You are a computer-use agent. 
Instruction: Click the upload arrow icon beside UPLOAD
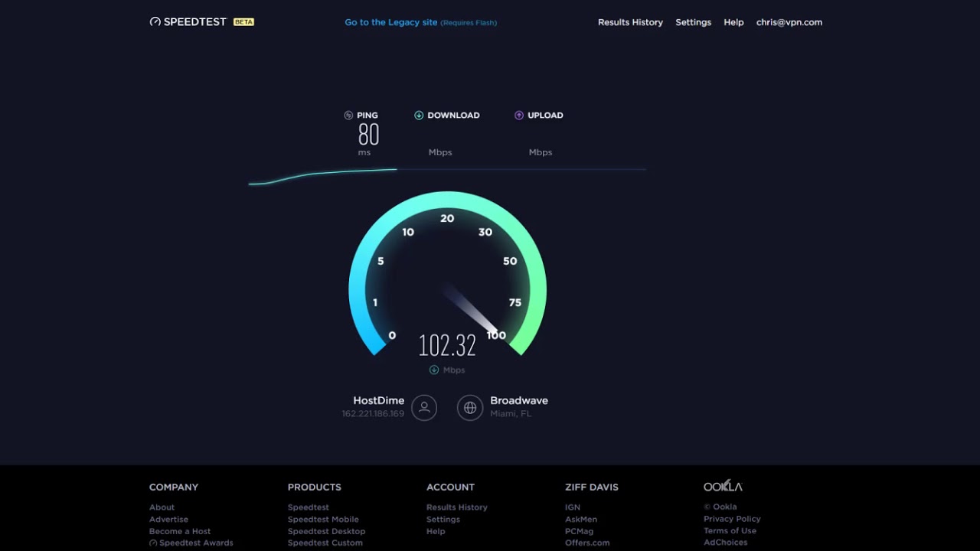click(x=519, y=116)
